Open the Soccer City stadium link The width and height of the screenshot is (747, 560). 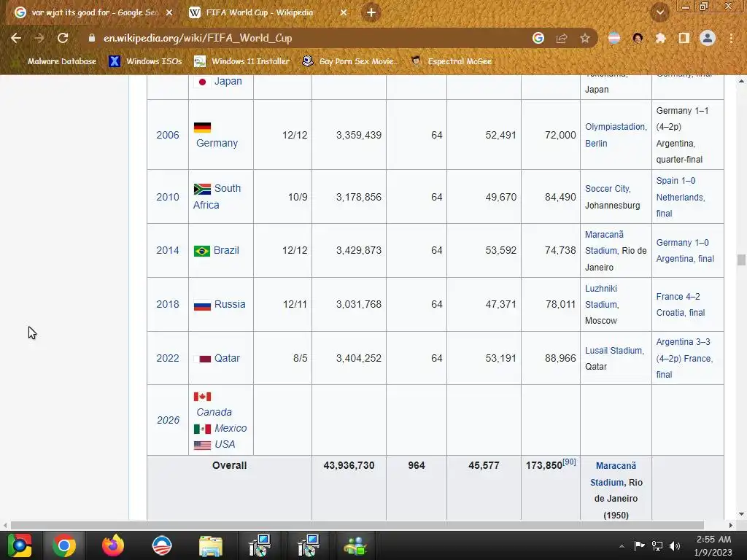pos(608,189)
